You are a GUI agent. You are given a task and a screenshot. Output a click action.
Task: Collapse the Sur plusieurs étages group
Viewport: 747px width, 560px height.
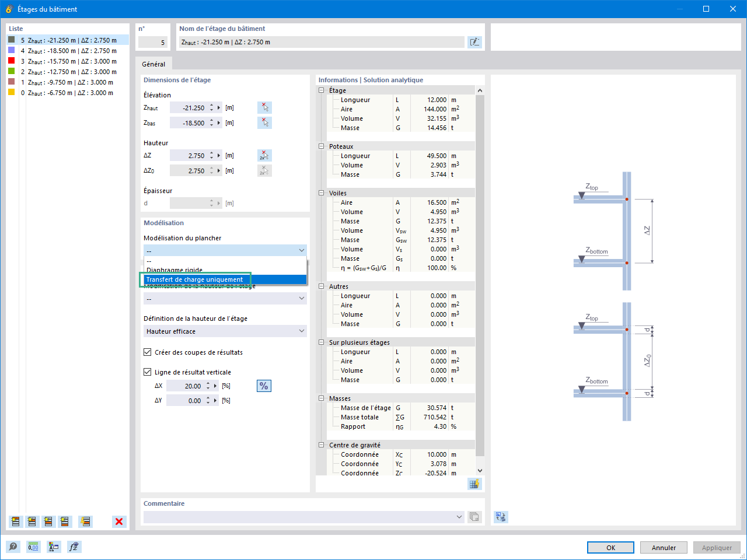[x=321, y=342]
